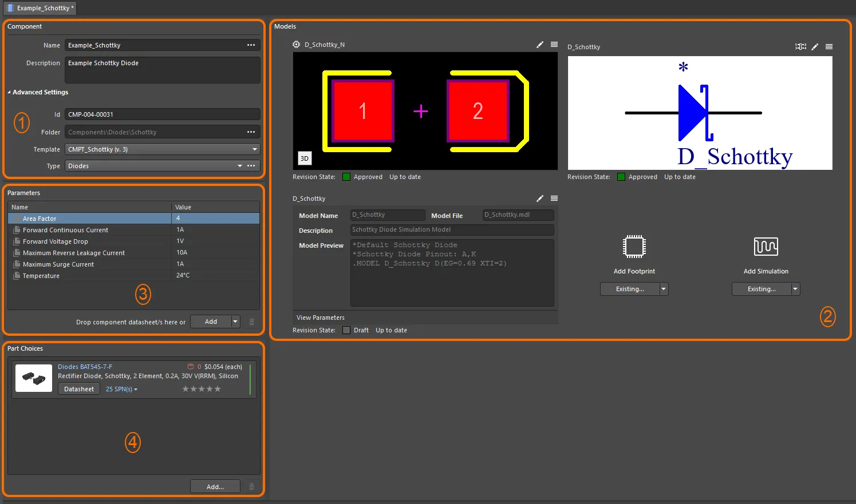Edit the D_Schottky simulation model pencil icon
Viewport: 856px width, 504px height.
[x=539, y=199]
